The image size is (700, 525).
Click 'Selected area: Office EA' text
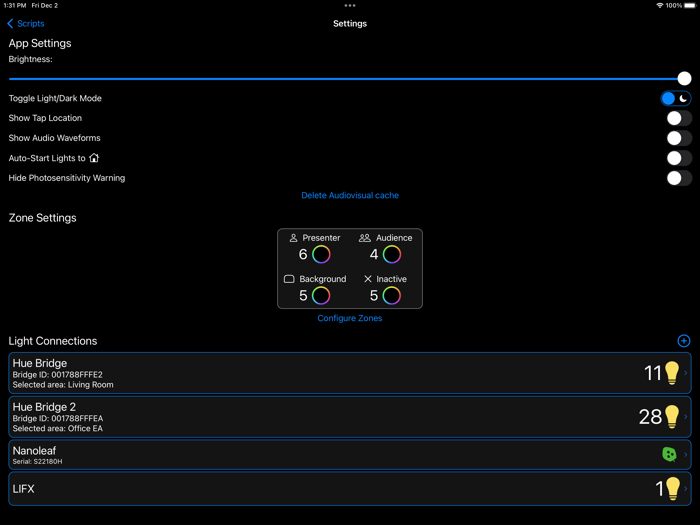point(58,429)
